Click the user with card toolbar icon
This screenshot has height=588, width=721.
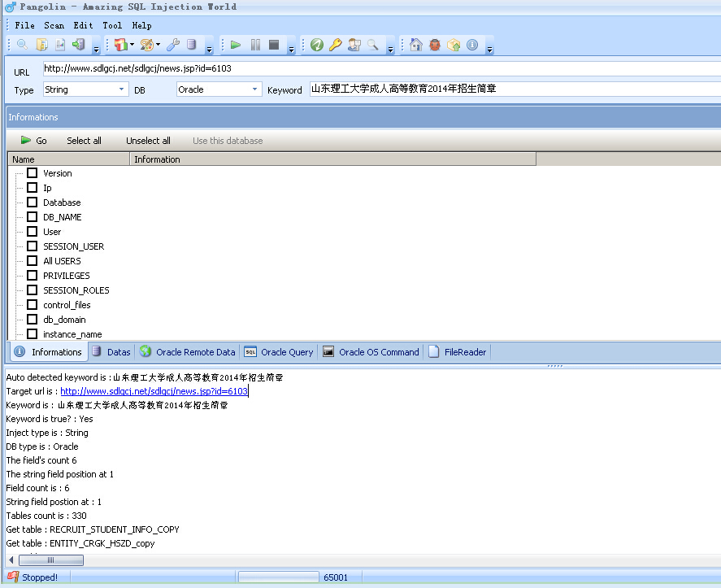coord(354,45)
